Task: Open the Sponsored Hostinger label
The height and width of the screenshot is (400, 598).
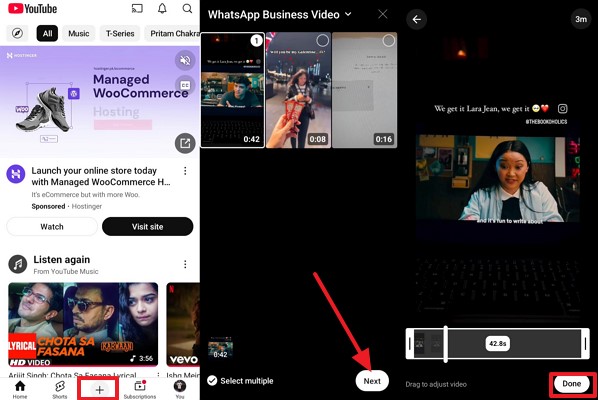Action: [67, 206]
